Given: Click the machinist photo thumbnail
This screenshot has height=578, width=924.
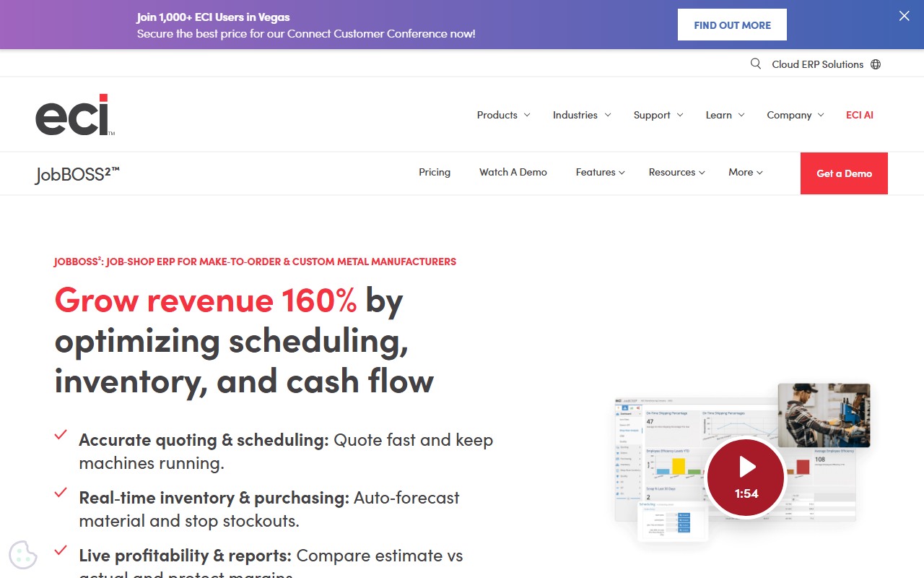Looking at the screenshot, I should 824,415.
